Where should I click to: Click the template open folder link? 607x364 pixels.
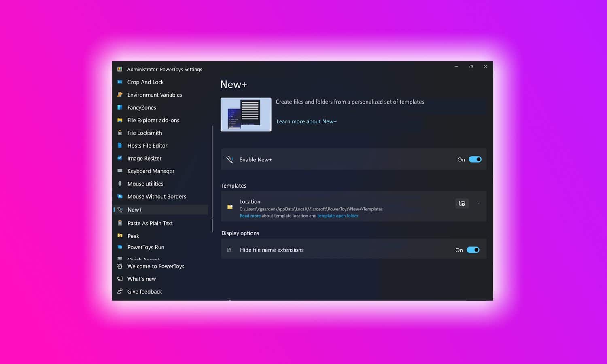click(337, 216)
